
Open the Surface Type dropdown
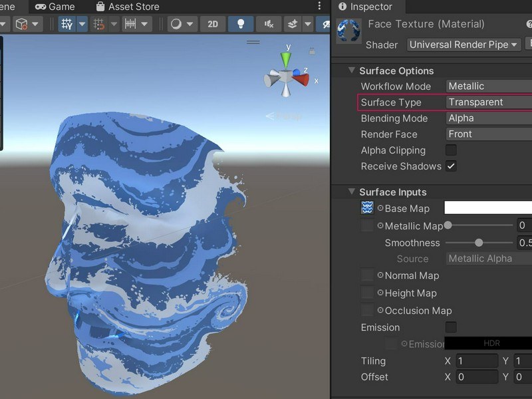tap(489, 102)
